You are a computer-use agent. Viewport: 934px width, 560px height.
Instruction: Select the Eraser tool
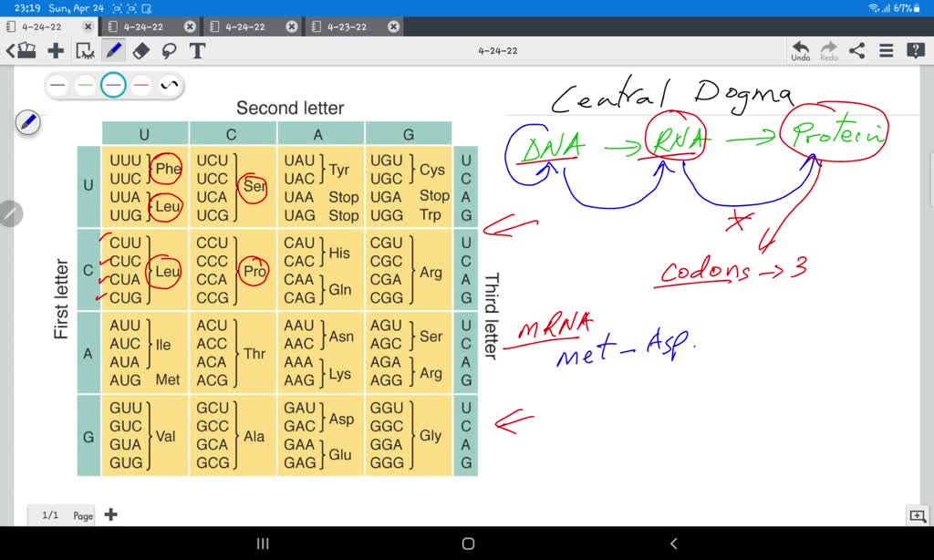pyautogui.click(x=141, y=51)
